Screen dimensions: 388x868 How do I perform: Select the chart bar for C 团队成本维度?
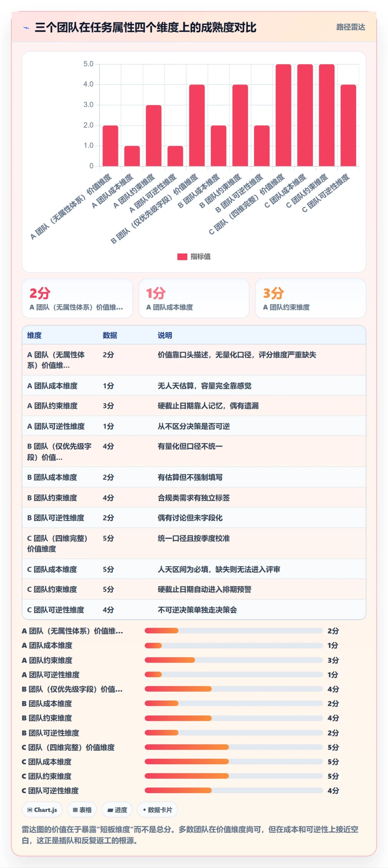pyautogui.click(x=305, y=115)
